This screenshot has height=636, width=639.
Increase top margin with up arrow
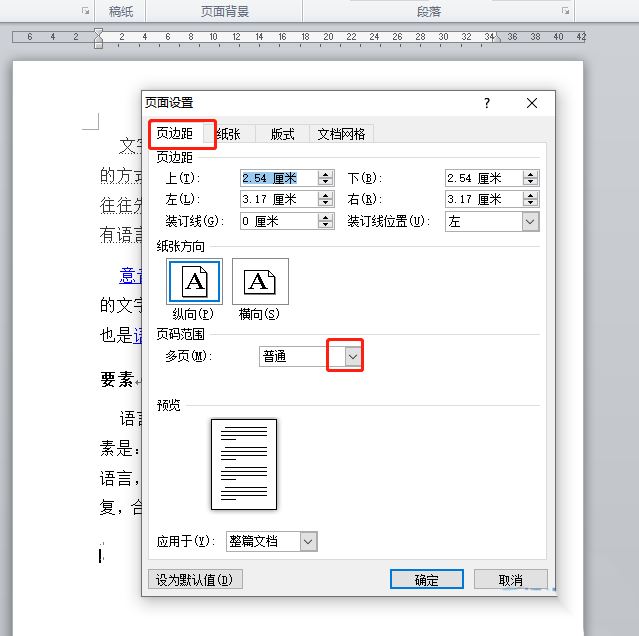[325, 174]
